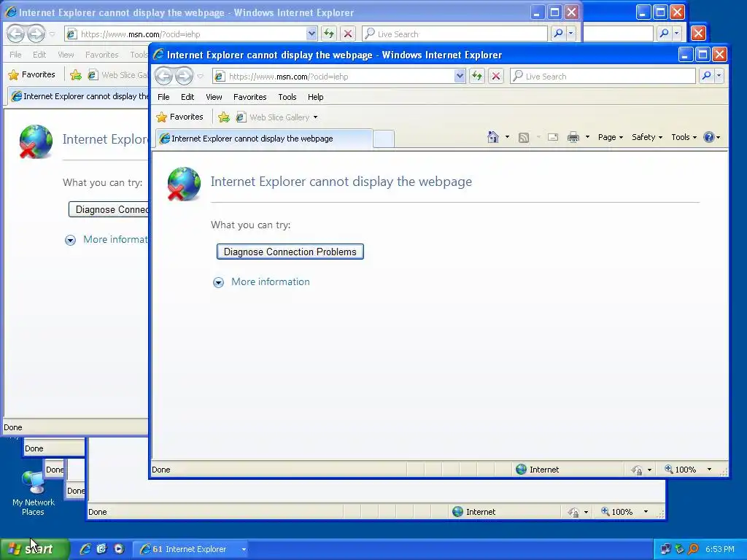Open File menu in front window

pyautogui.click(x=163, y=97)
